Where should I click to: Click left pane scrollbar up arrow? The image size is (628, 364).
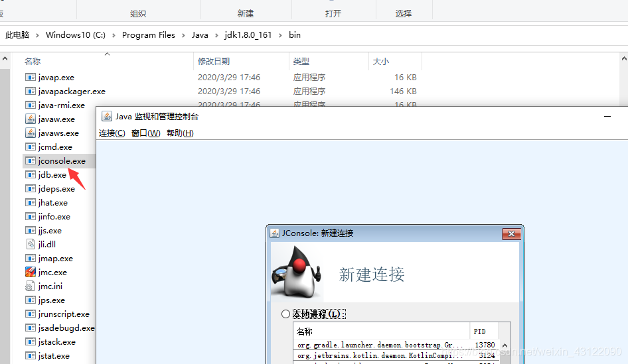pyautogui.click(x=5, y=59)
